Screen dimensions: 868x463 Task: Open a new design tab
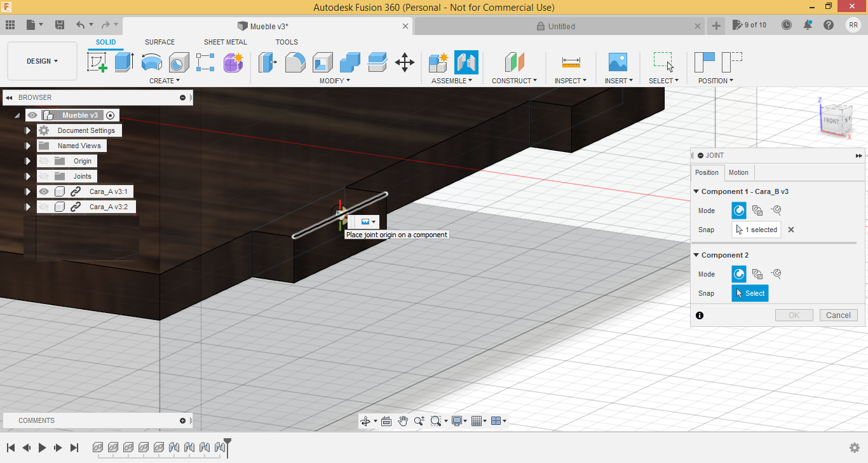[716, 25]
